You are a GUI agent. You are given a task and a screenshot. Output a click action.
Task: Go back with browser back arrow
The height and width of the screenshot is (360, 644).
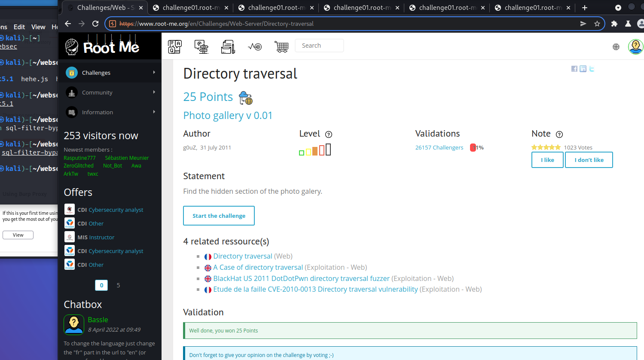[x=68, y=24]
